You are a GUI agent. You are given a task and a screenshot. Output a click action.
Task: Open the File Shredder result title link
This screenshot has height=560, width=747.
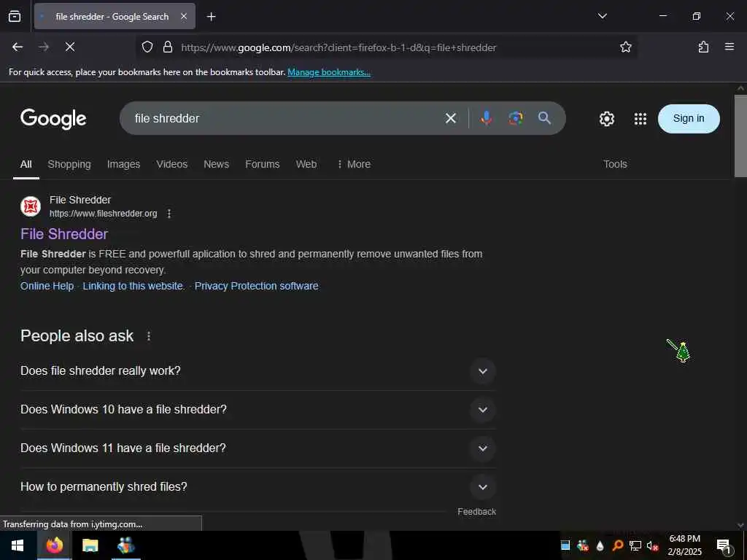[64, 234]
